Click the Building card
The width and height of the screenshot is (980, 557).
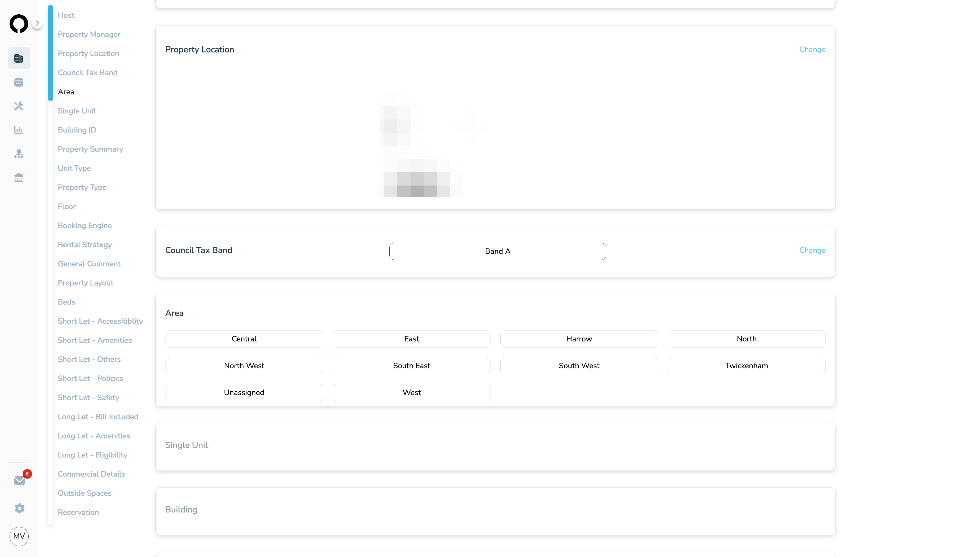point(495,512)
